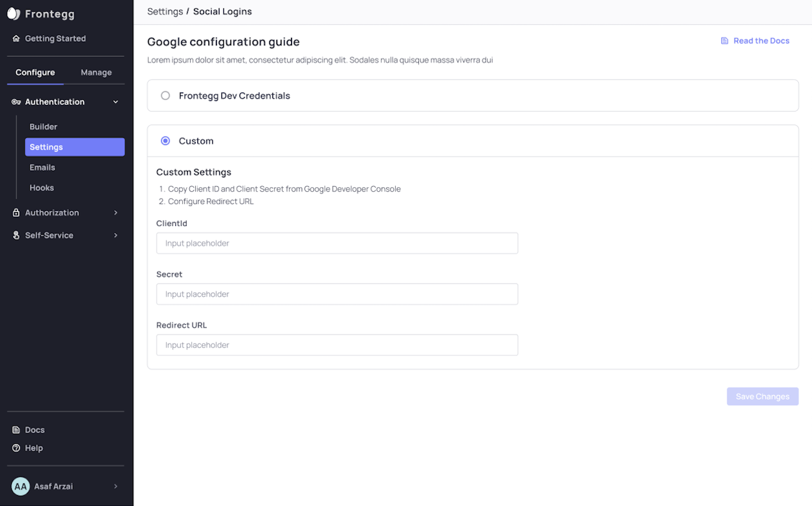Open Getting Started page

(55, 38)
